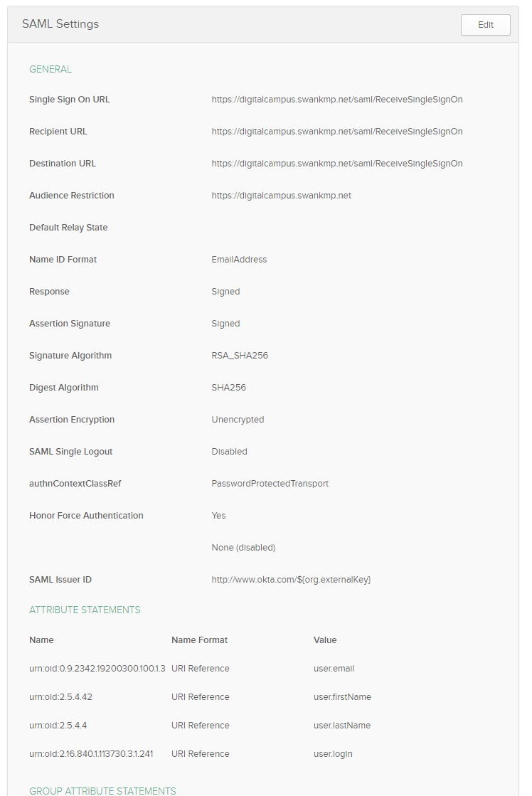Click the user.email attribute value

point(334,669)
